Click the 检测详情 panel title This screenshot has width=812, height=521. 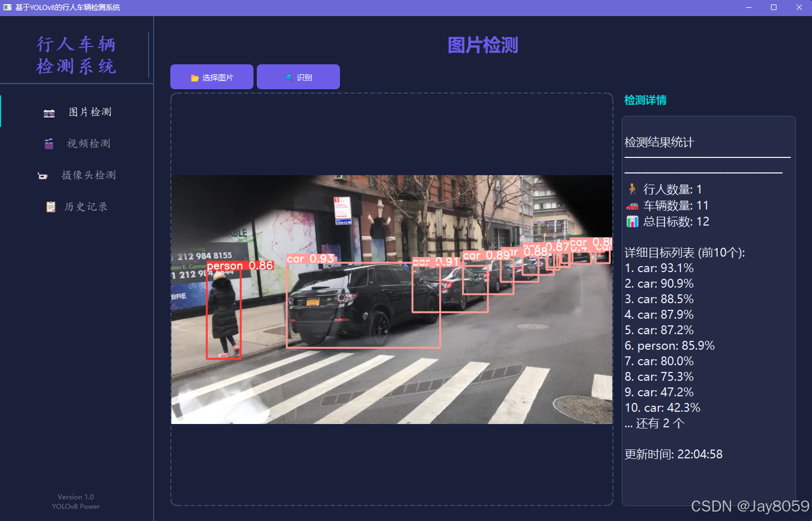[x=646, y=100]
